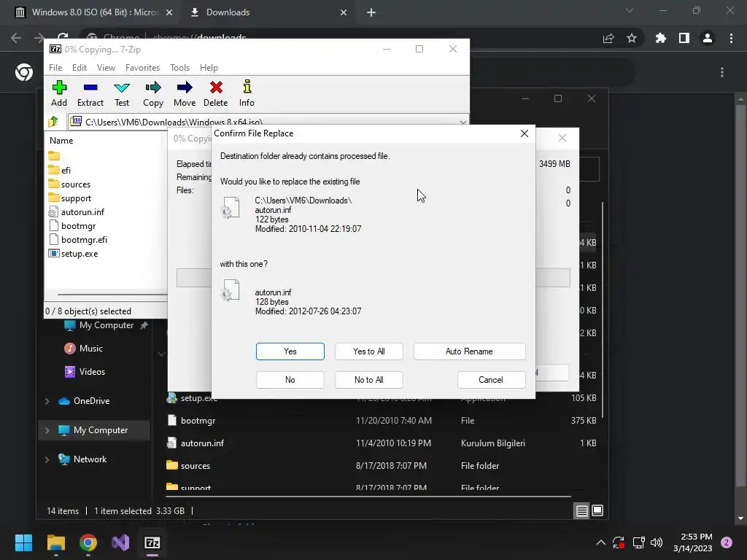Bookmark this page with the star icon
The image size is (747, 560).
[x=632, y=38]
